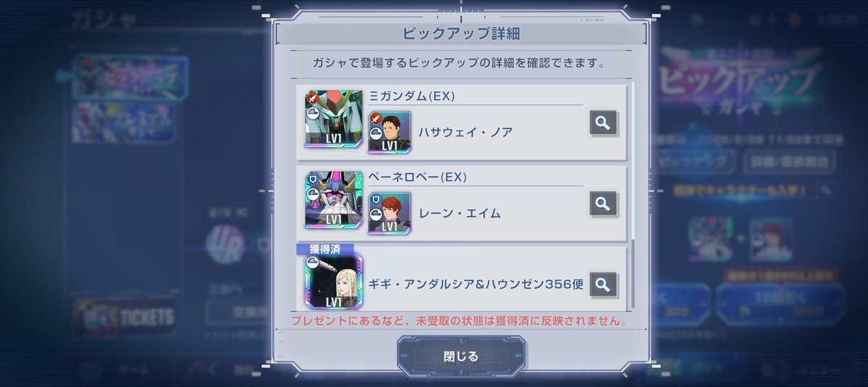Tap the ギギ・アンダルシア supporter card thumbnail

click(x=334, y=281)
